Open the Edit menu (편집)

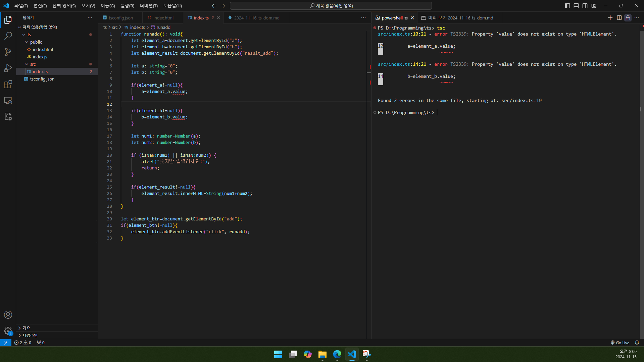click(x=40, y=6)
